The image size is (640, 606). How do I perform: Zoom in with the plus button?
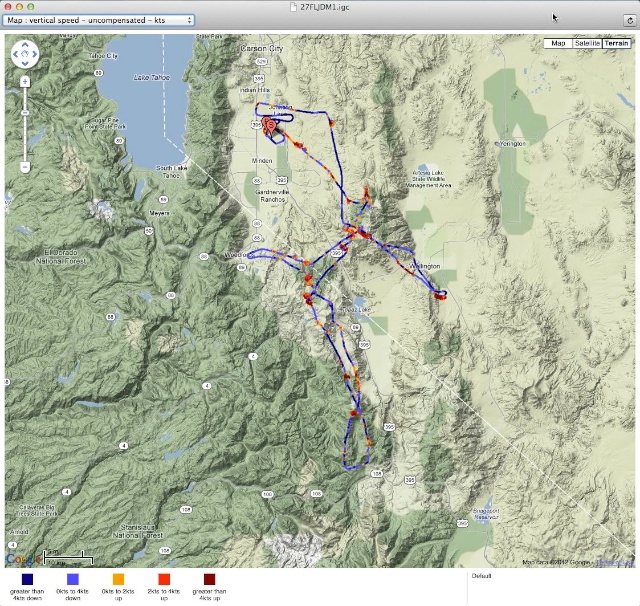tap(25, 80)
